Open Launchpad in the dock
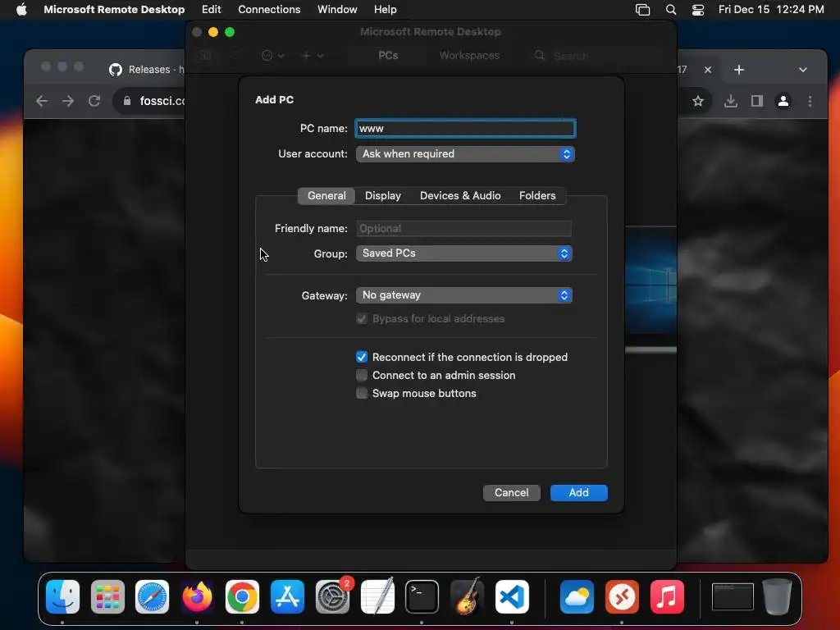 coord(107,596)
